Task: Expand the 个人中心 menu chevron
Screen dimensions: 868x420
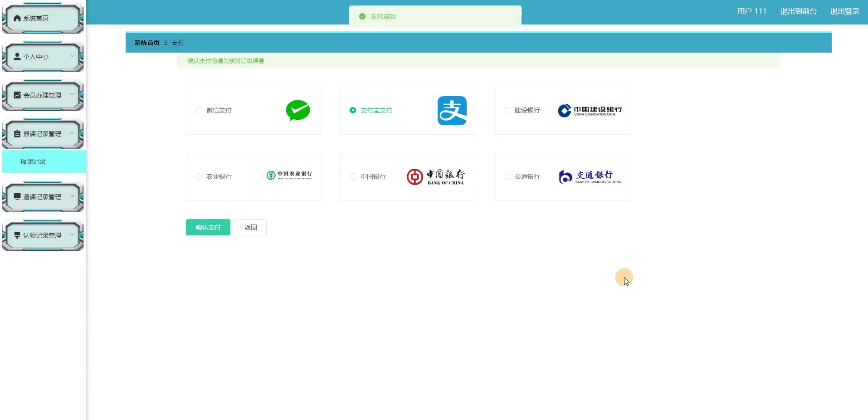Action: pos(72,56)
